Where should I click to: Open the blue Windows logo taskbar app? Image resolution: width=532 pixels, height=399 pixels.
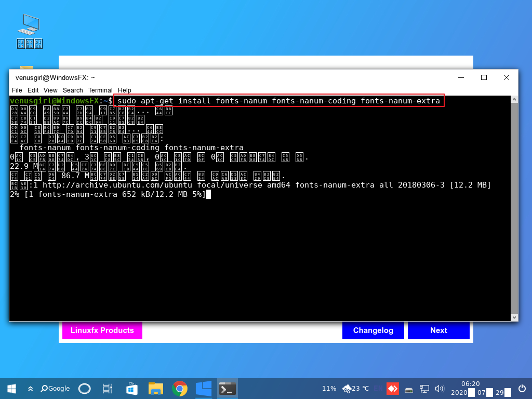[x=204, y=389]
